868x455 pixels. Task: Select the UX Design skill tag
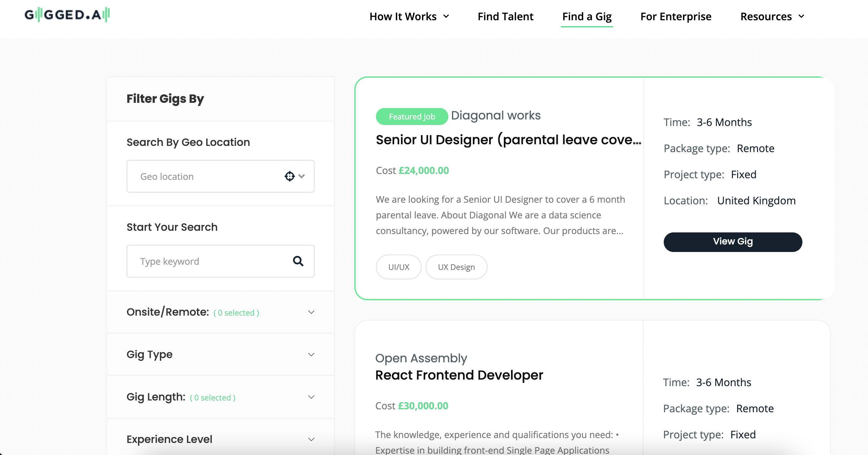click(456, 267)
